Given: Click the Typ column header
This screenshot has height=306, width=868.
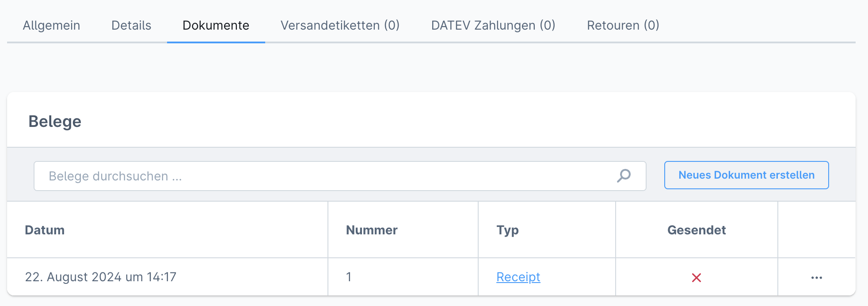Looking at the screenshot, I should 507,230.
